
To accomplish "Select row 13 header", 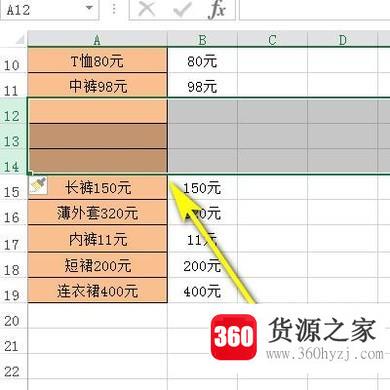I will click(13, 136).
